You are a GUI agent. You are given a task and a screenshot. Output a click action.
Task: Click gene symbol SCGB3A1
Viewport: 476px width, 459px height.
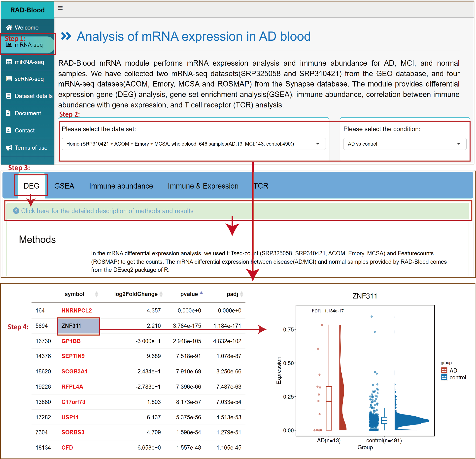pos(74,371)
